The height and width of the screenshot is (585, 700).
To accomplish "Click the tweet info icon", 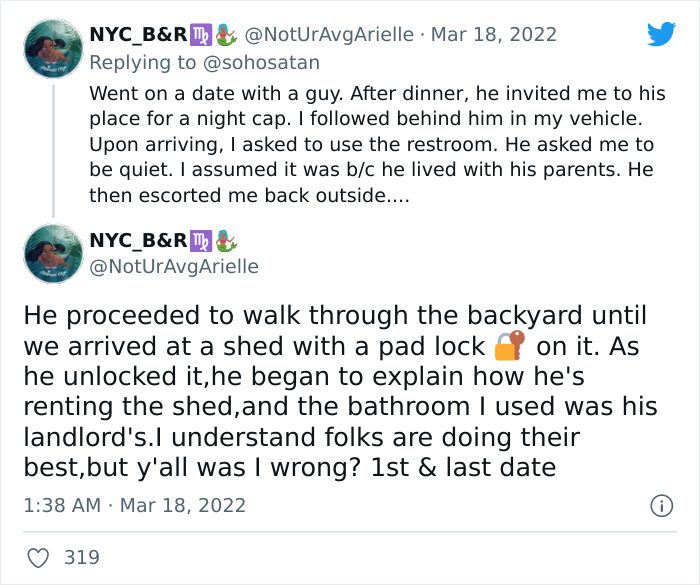I will pyautogui.click(x=661, y=507).
